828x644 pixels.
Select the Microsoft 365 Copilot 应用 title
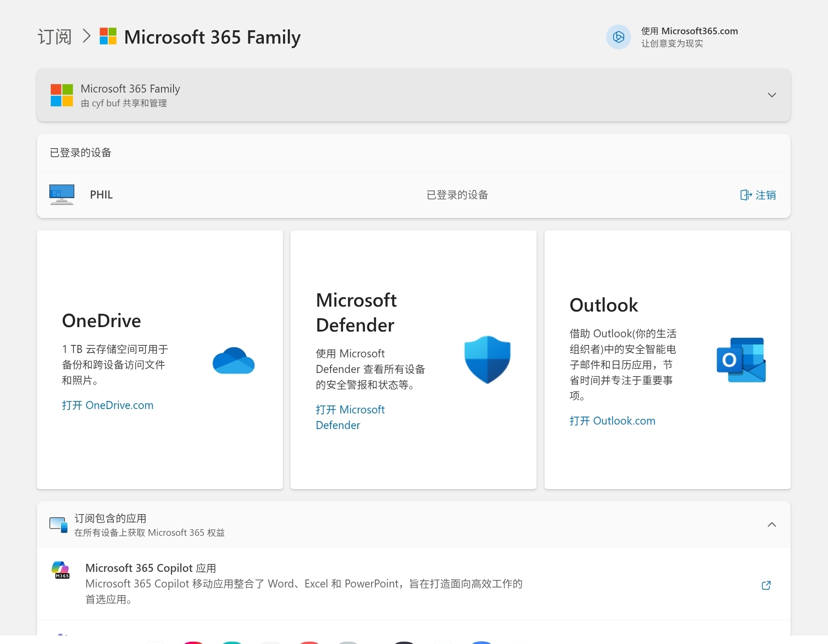click(x=151, y=568)
